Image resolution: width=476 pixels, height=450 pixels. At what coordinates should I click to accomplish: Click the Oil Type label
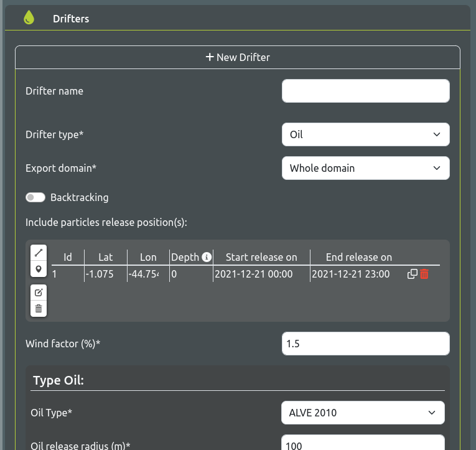pyautogui.click(x=51, y=413)
